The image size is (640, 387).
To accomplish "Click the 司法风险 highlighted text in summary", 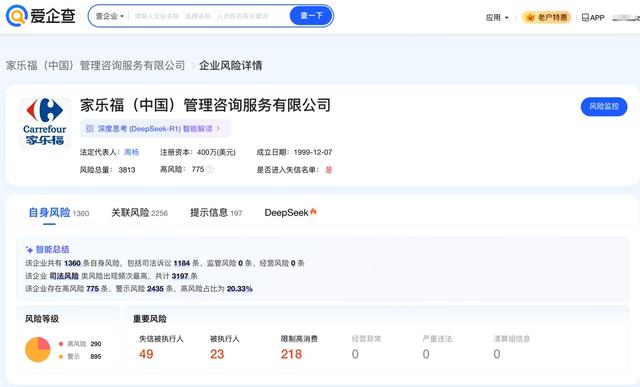I will [64, 276].
